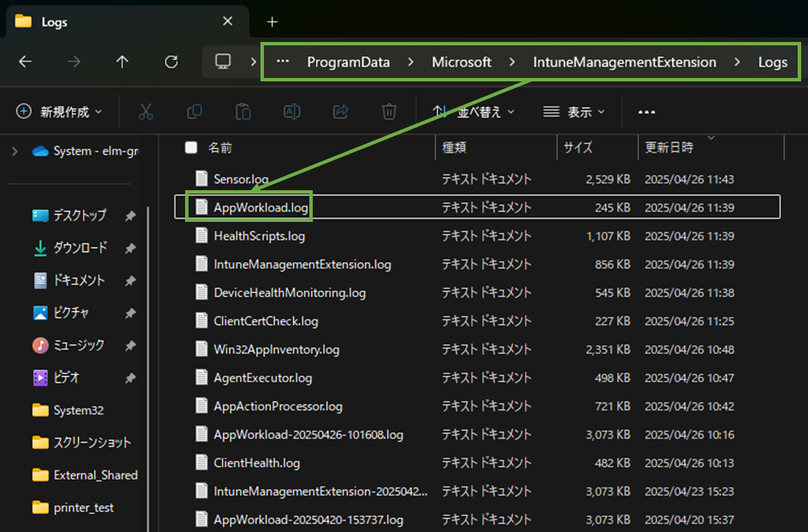Sort by 更新日時 column header
808x532 pixels.
click(x=669, y=148)
